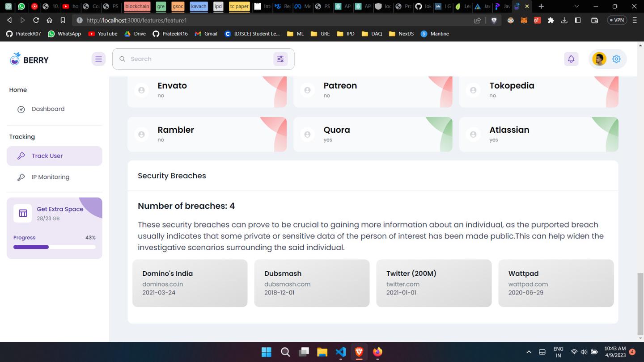The width and height of the screenshot is (644, 362).
Task: Open a new browser tab
Action: coord(541,6)
